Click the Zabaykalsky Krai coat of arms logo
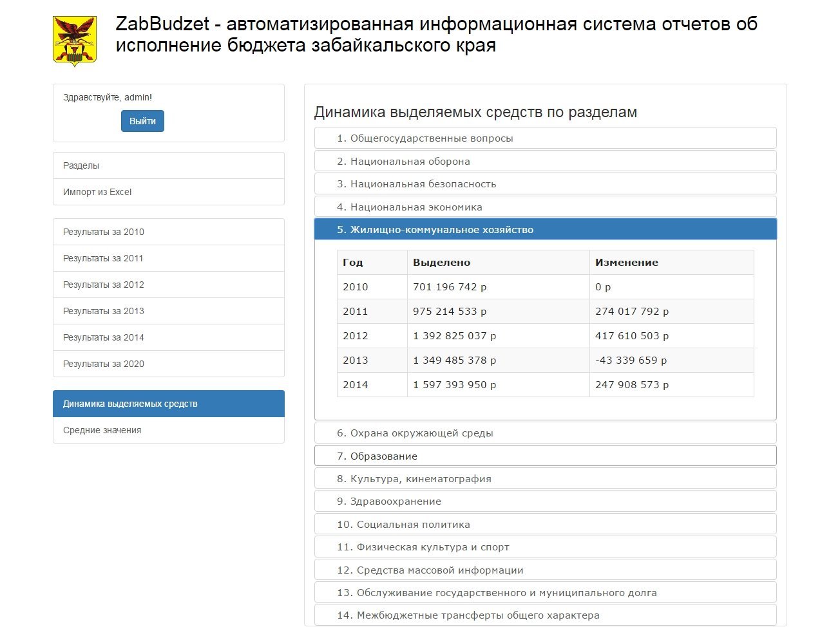 click(x=75, y=41)
